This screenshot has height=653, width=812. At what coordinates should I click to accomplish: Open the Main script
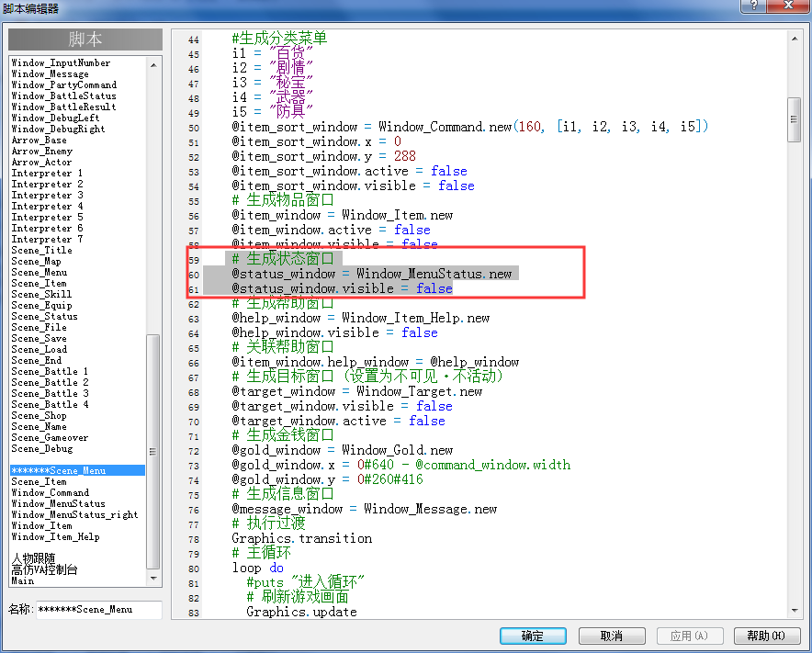coord(23,581)
